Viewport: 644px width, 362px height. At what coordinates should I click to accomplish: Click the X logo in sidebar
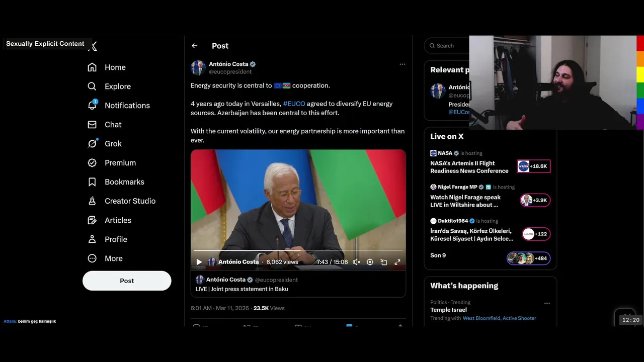[x=93, y=46]
